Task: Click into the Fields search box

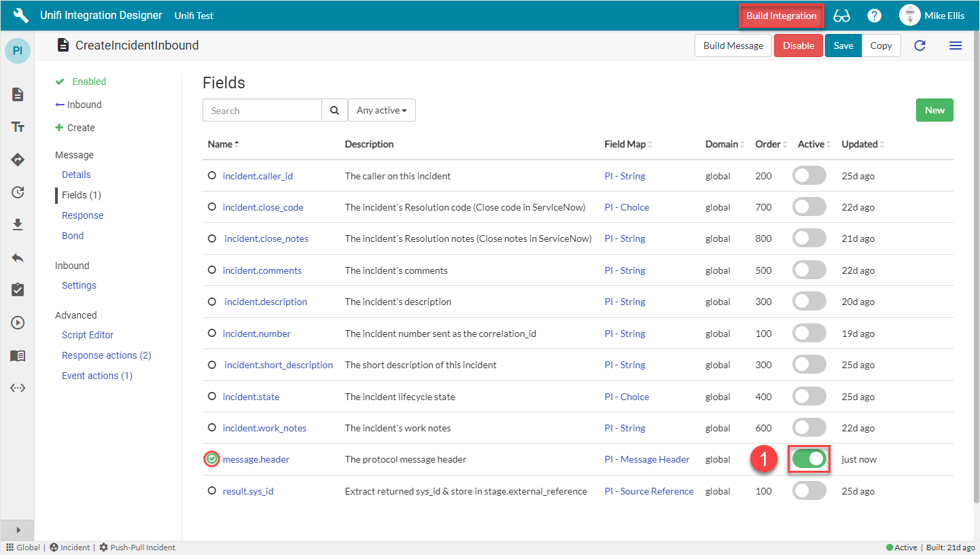Action: (x=262, y=111)
